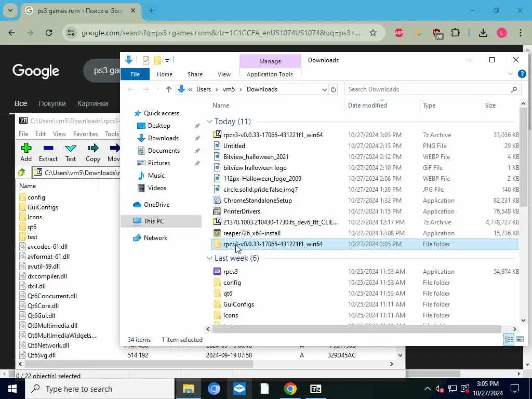Viewport: 532px width, 399px height.
Task: Open File Explorer from taskbar
Action: (188, 389)
